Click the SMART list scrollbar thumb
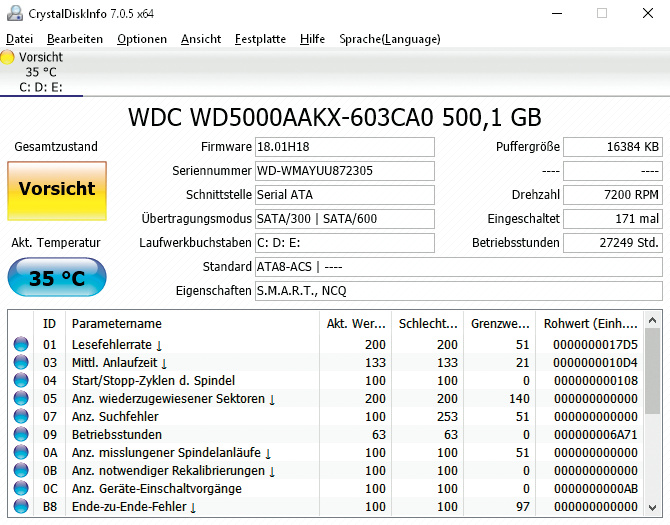The width and height of the screenshot is (670, 525). coord(652,371)
